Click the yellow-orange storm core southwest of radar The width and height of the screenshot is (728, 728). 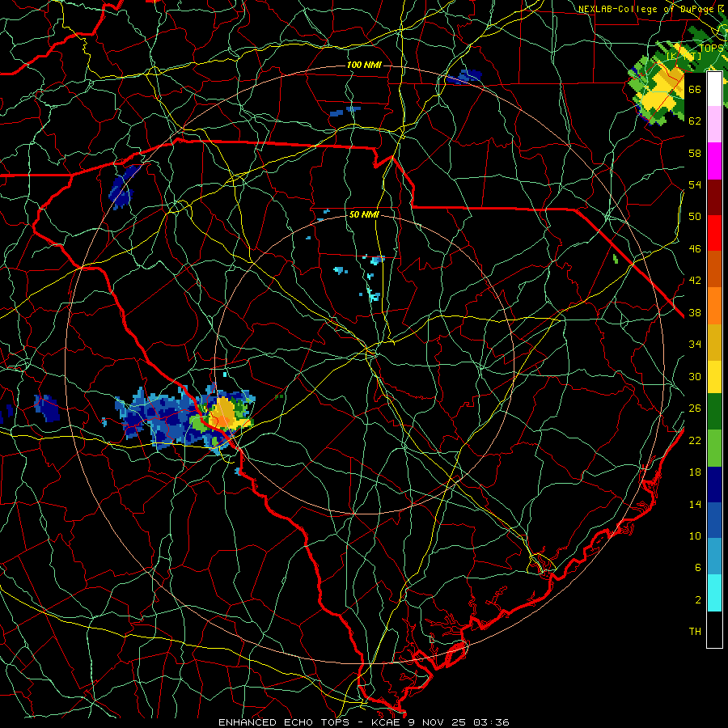[x=223, y=413]
